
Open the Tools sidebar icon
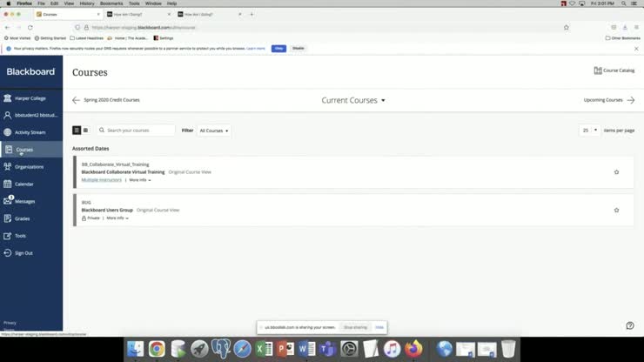(7, 236)
